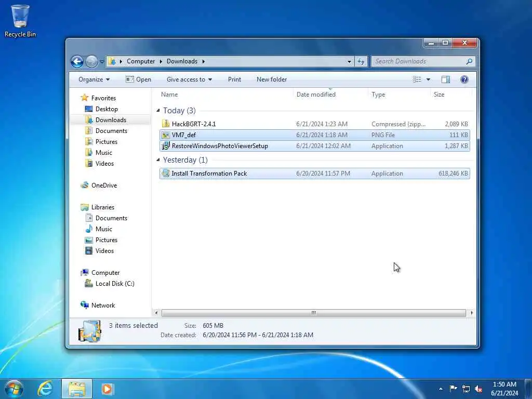
Task: Collapse the Today (3) group
Action: 158,111
